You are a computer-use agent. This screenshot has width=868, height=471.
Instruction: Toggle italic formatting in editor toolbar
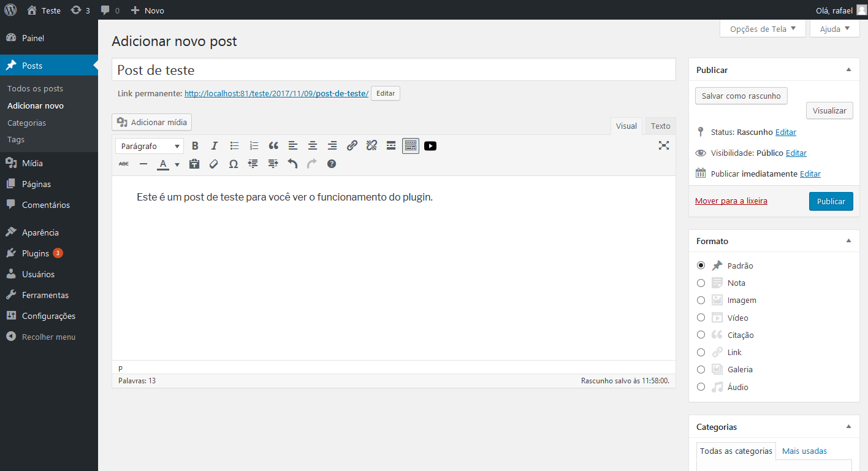coord(215,146)
